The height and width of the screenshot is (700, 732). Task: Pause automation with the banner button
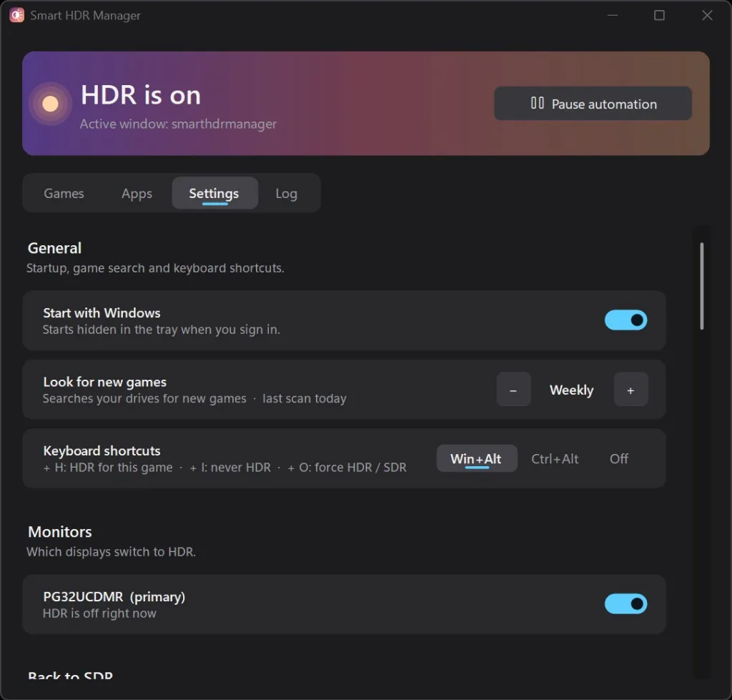tap(593, 103)
